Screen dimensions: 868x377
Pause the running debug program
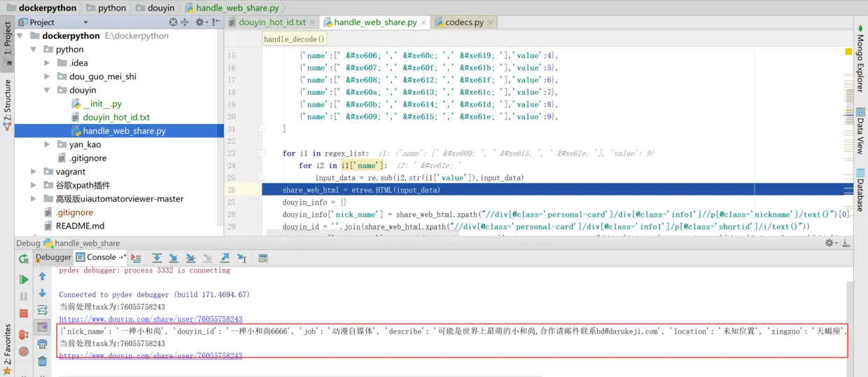tap(24, 296)
